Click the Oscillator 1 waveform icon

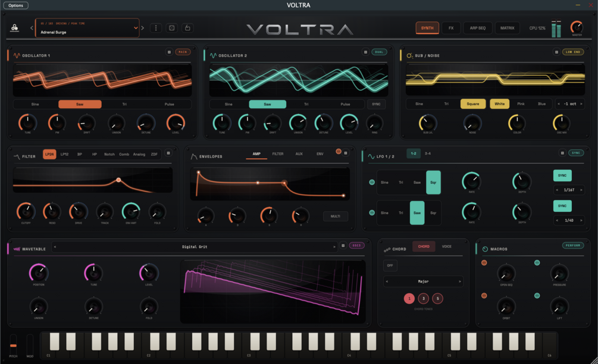pyautogui.click(x=17, y=55)
